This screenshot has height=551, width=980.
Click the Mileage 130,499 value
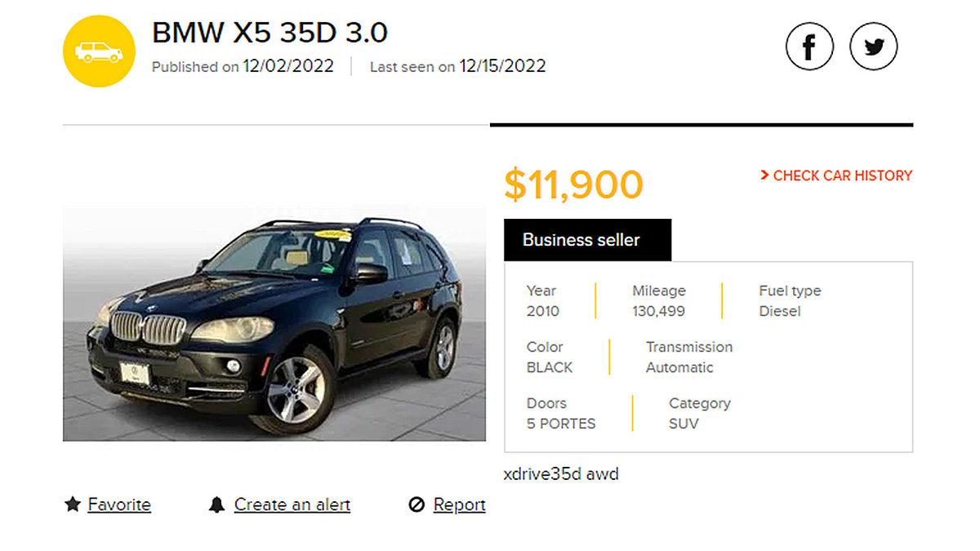(658, 311)
